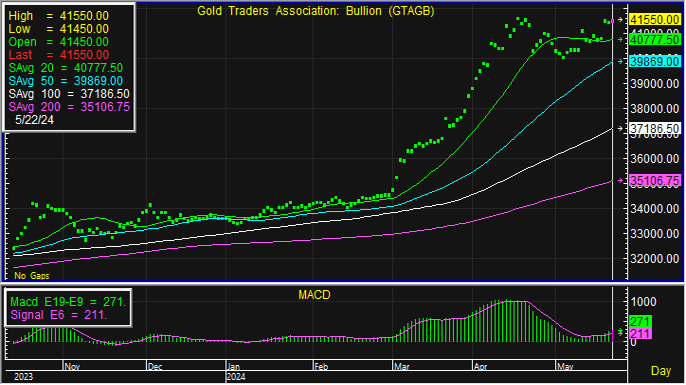Click the 38000.00 price axis label
The width and height of the screenshot is (686, 385).
point(654,109)
